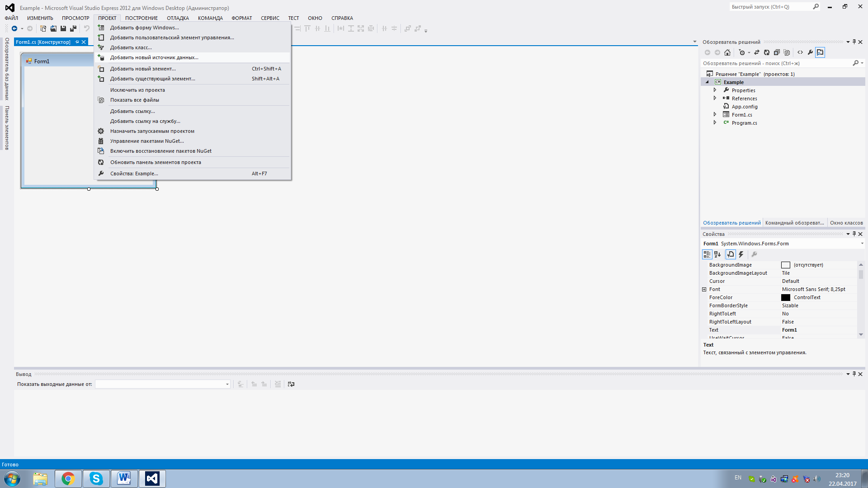
Task: Switch to 'Командный обозреват...' tab
Action: [x=794, y=223]
